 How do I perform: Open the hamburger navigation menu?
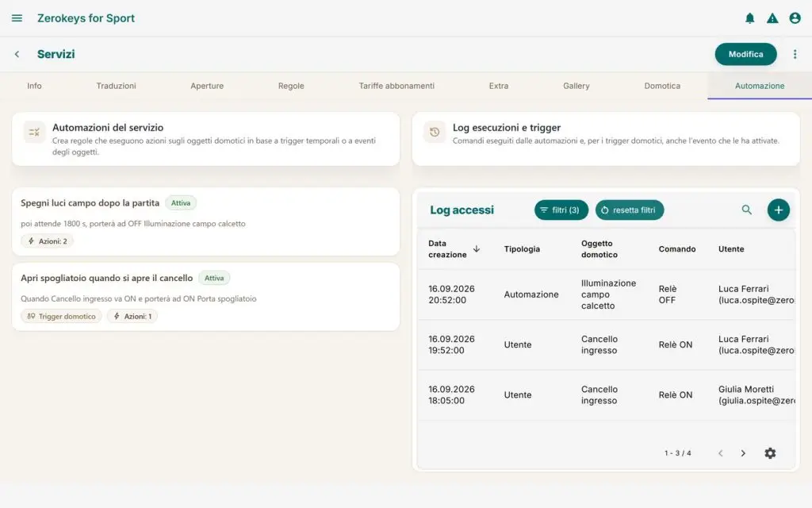17,18
